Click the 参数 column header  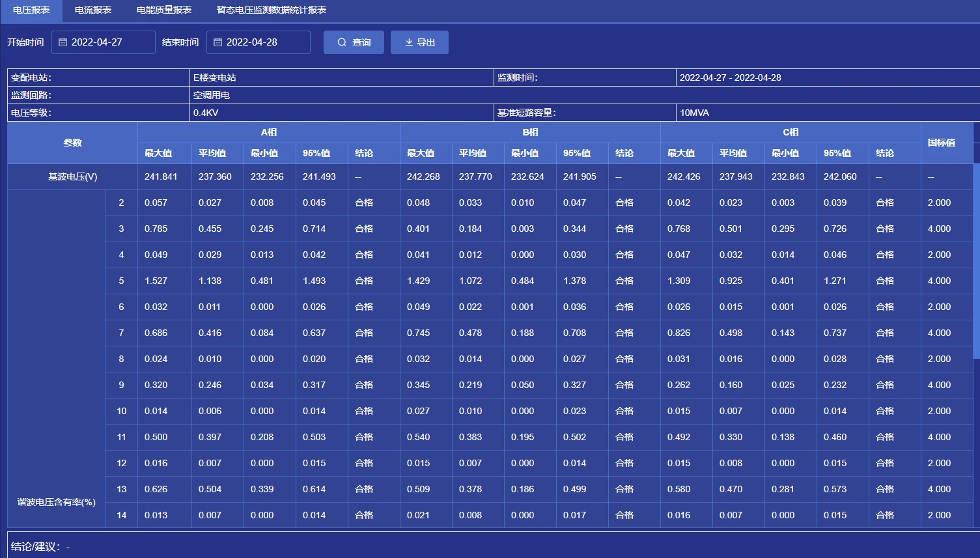[x=72, y=143]
